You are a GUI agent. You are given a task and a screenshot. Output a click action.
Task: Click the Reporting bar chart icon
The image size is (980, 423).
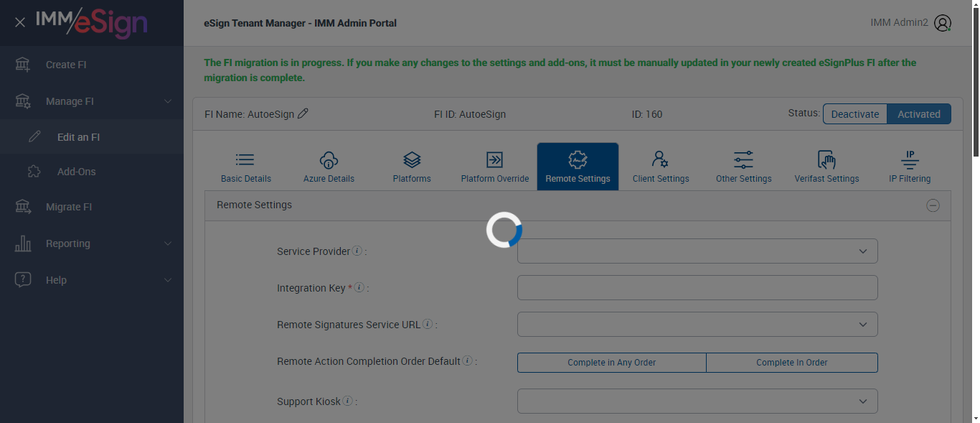[23, 243]
